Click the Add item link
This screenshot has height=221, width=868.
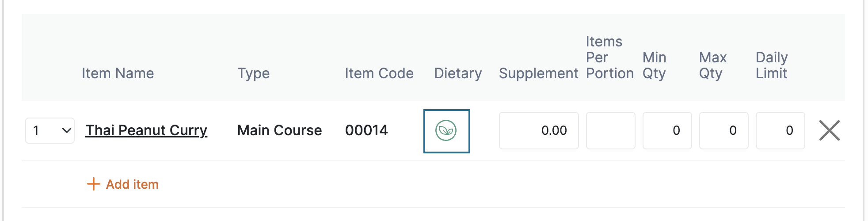pos(123,184)
